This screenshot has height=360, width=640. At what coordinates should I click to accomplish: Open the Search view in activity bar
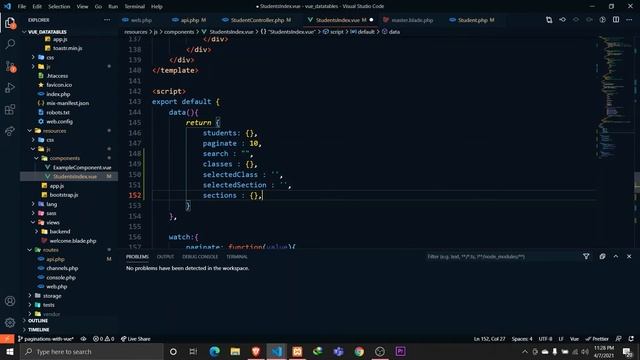10,44
